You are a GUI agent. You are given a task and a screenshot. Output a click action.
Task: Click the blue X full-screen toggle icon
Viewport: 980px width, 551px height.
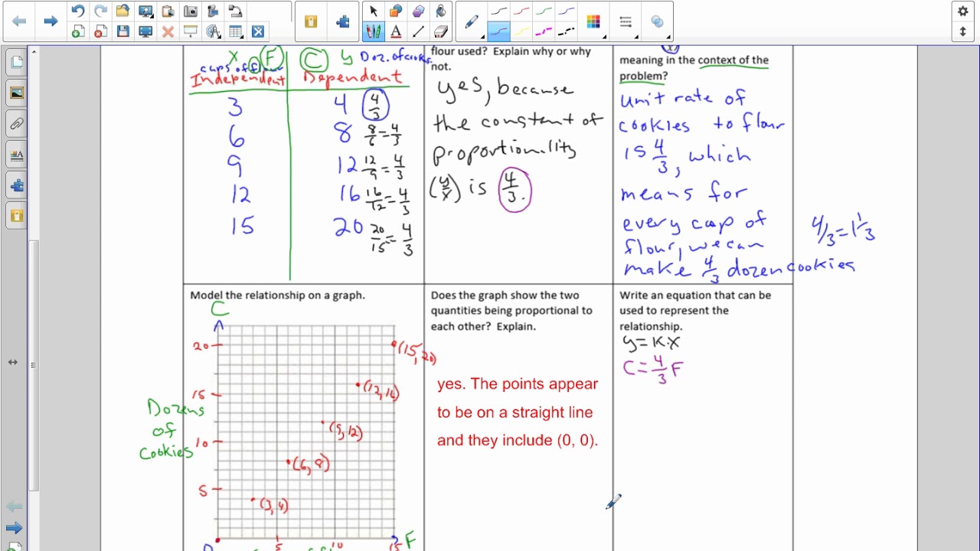point(258,31)
